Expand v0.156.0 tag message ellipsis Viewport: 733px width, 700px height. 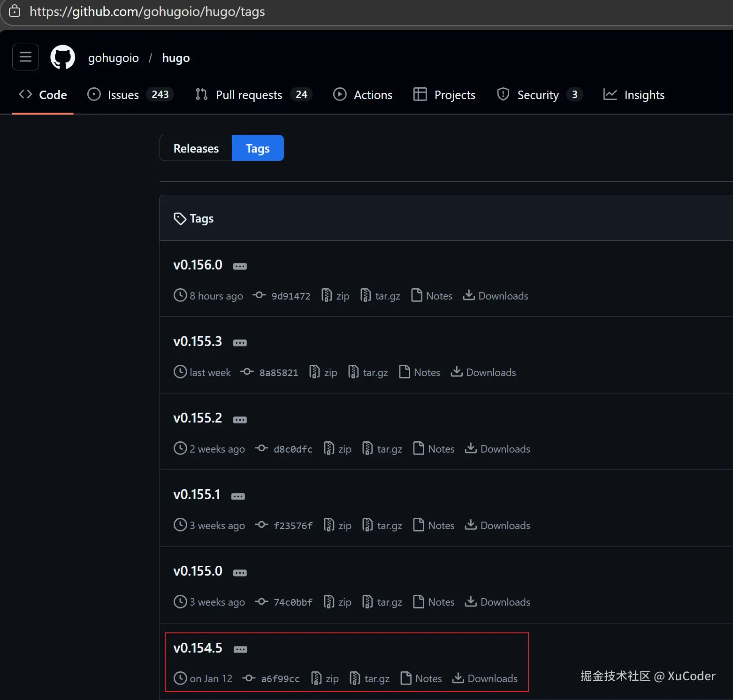coord(240,266)
